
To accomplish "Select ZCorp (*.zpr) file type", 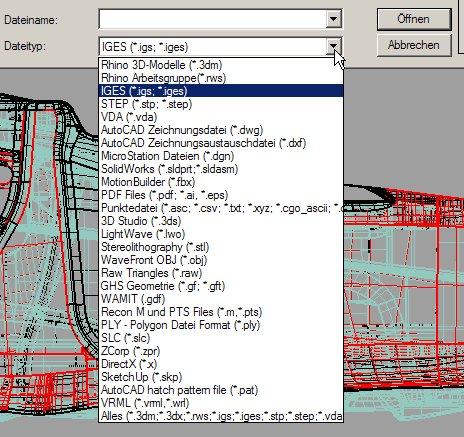I will pyautogui.click(x=221, y=351).
